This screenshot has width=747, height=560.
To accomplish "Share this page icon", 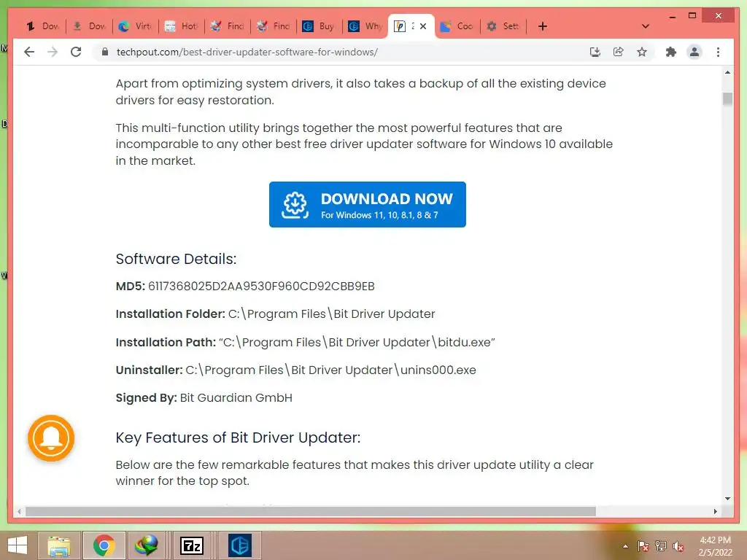I will tap(619, 52).
